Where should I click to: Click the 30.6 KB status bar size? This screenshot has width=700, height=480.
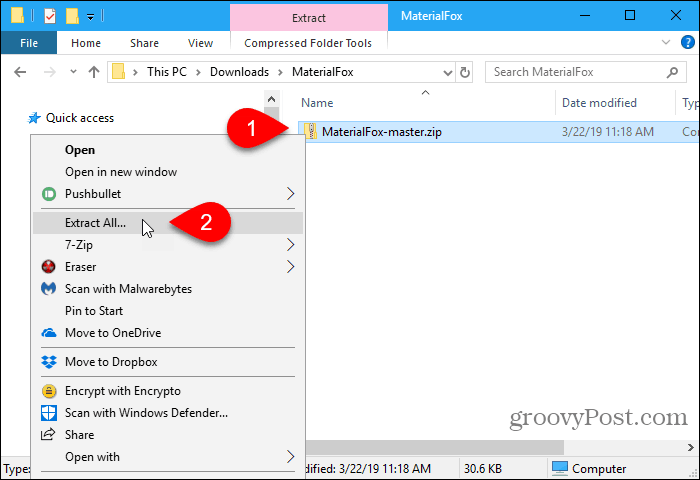(483, 468)
